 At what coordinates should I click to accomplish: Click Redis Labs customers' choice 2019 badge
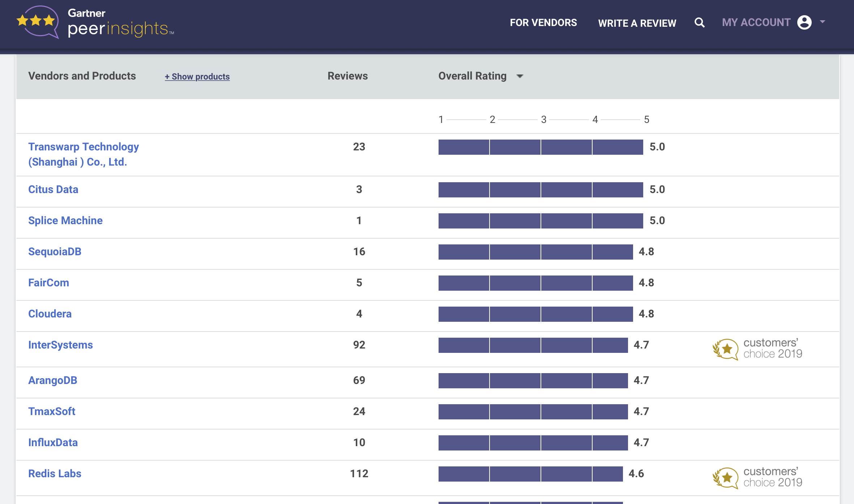pyautogui.click(x=757, y=477)
